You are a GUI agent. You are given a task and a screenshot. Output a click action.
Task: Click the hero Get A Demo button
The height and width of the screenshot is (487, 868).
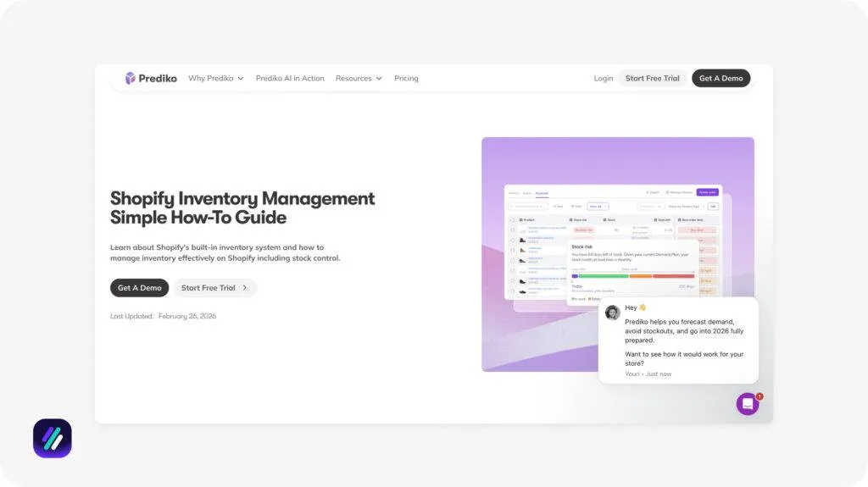140,288
